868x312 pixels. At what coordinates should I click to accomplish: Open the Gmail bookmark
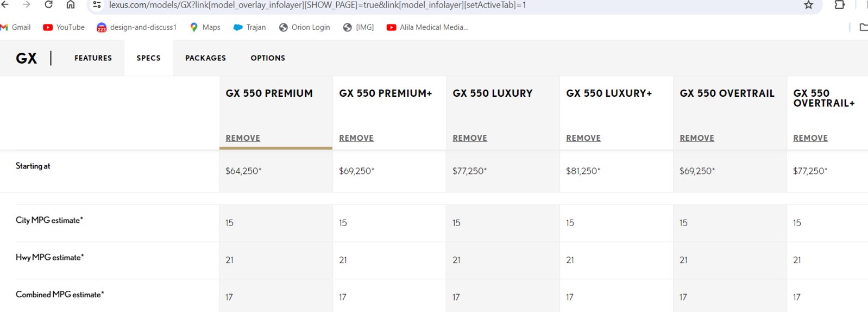click(x=16, y=27)
